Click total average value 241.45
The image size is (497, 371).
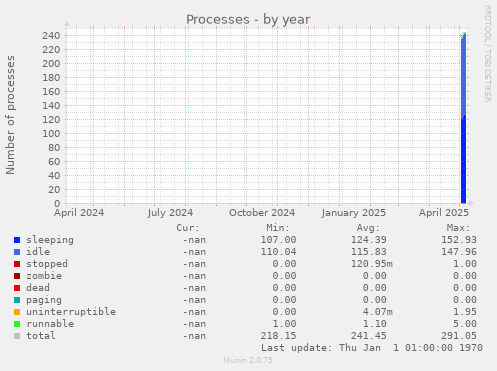369,336
